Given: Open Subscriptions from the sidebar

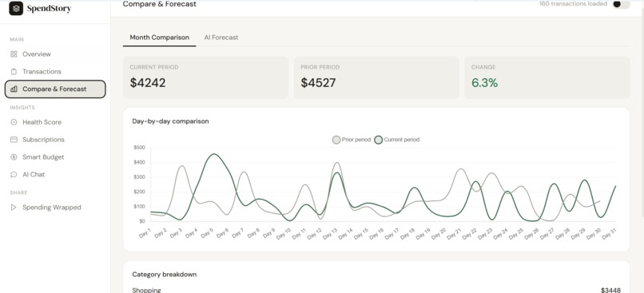Looking at the screenshot, I should 55,140.
